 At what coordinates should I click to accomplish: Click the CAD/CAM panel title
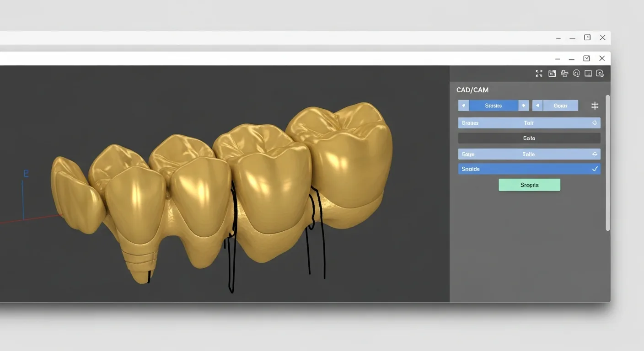coord(472,90)
